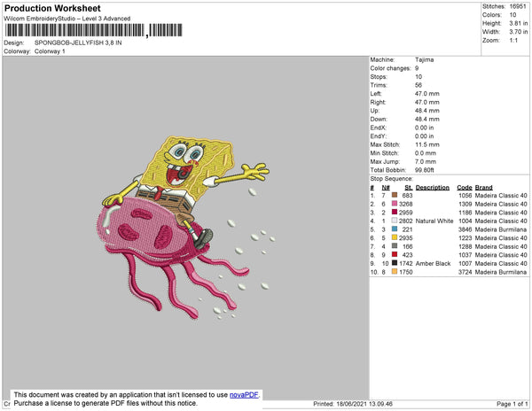Image resolution: width=532 pixels, height=411 pixels.
Task: Click thread code 1037
Action: (x=465, y=255)
